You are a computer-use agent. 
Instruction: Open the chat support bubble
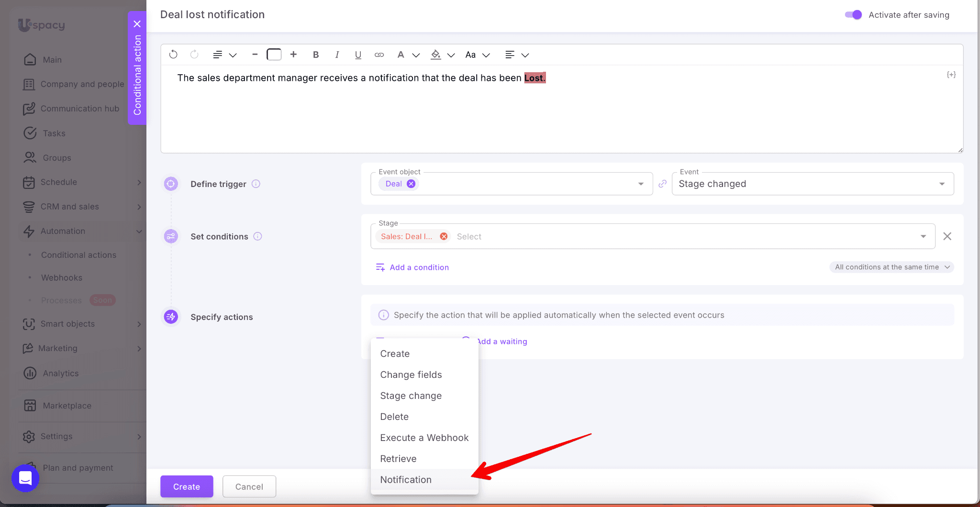(x=25, y=478)
